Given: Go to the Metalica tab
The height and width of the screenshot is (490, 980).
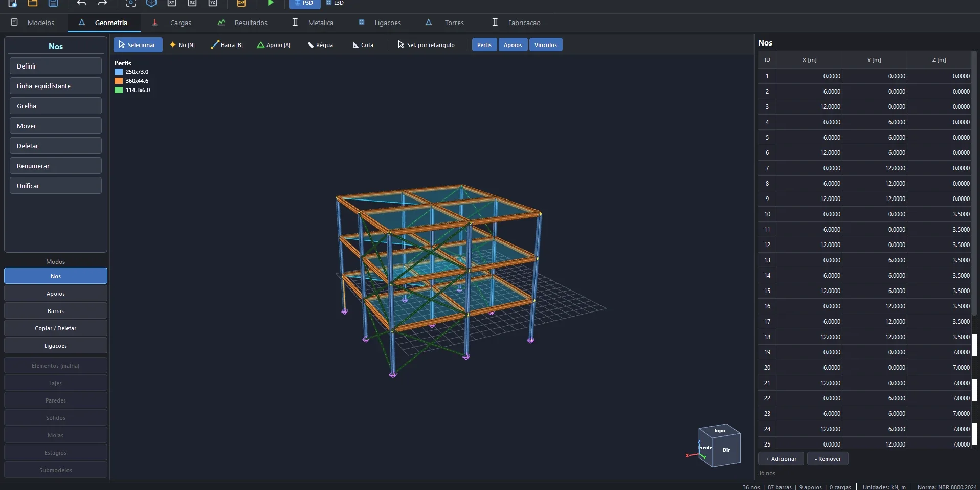Looking at the screenshot, I should [313, 23].
